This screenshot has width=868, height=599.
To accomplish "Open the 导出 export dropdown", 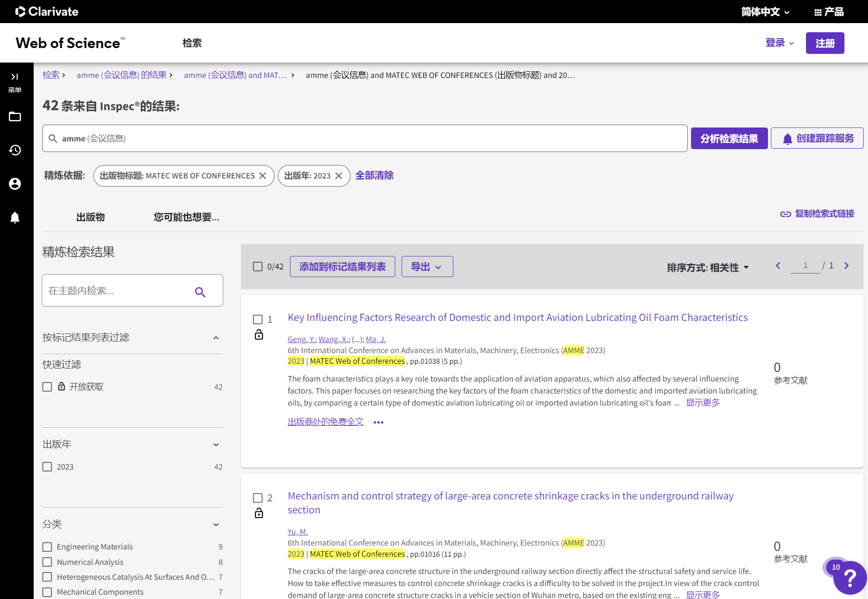I will pos(428,267).
